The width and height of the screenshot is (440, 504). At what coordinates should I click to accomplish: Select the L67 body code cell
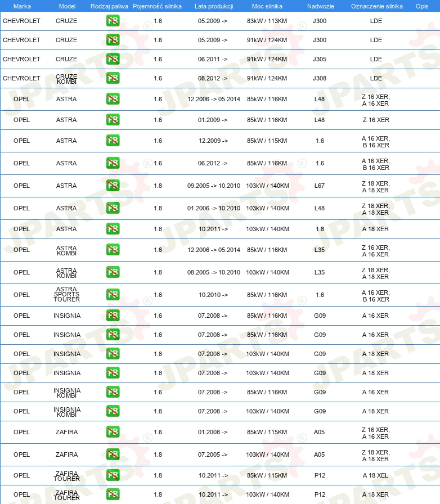(320, 186)
